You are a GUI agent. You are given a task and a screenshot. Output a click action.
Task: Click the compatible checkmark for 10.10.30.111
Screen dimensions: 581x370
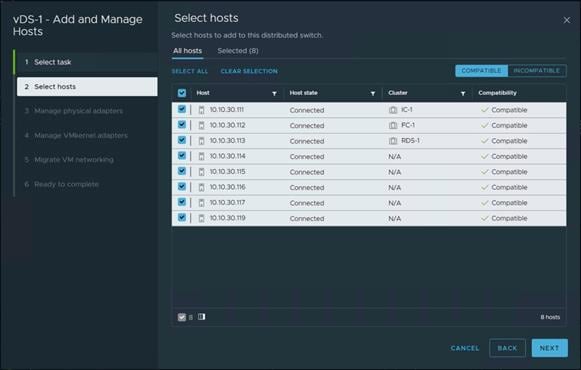(484, 110)
